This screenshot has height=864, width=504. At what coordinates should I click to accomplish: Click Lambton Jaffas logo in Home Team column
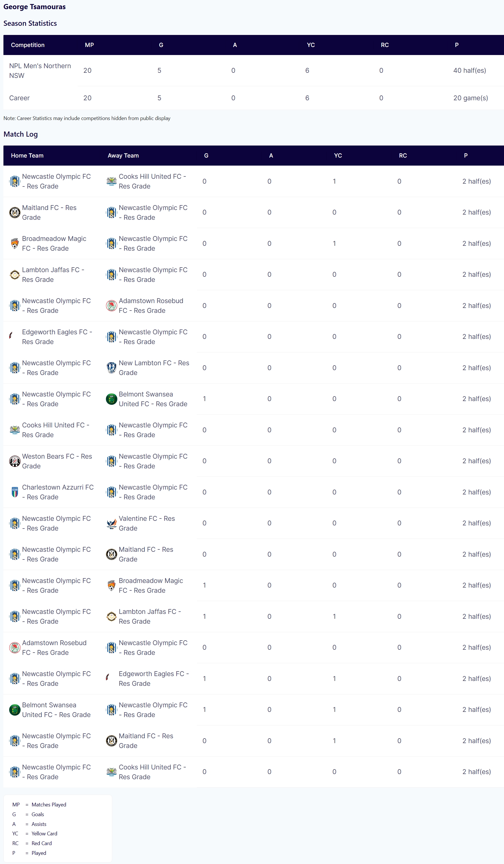[15, 275]
